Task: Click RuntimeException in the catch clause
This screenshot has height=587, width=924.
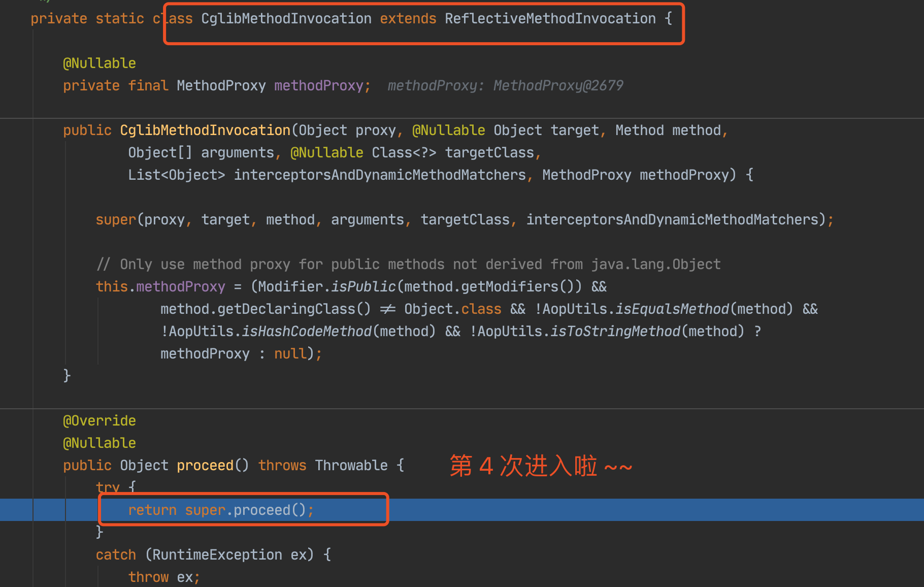Action: pos(217,555)
